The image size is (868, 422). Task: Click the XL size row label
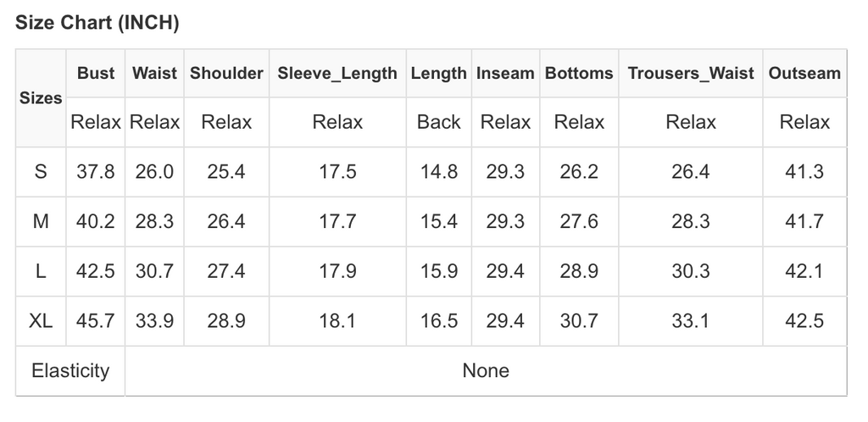pos(41,322)
